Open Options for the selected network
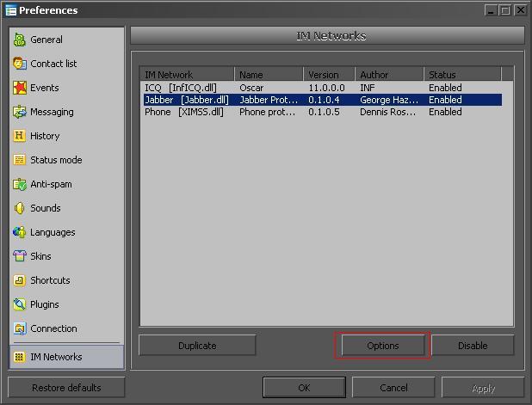The image size is (532, 405). [383, 346]
